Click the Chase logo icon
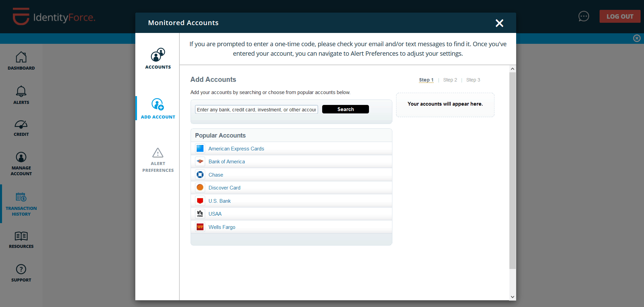This screenshot has height=307, width=644. (200, 175)
